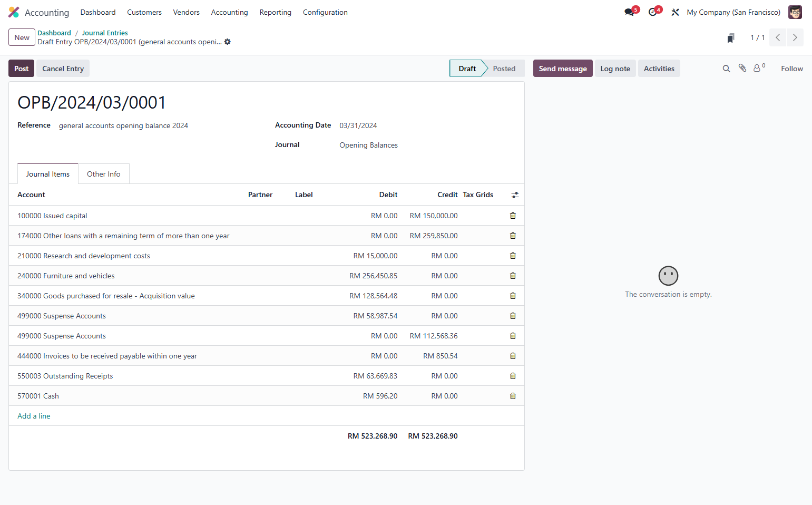Image resolution: width=812 pixels, height=505 pixels.
Task: Delete the Research and development costs line
Action: coord(513,256)
